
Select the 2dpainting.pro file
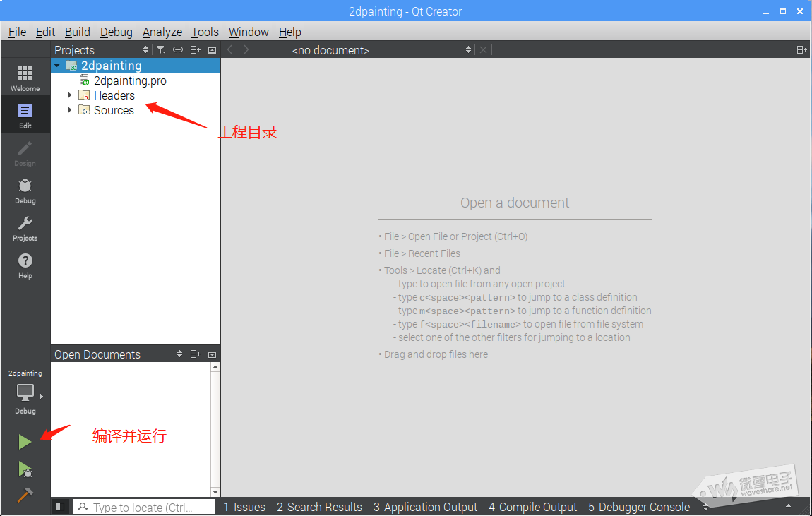130,80
